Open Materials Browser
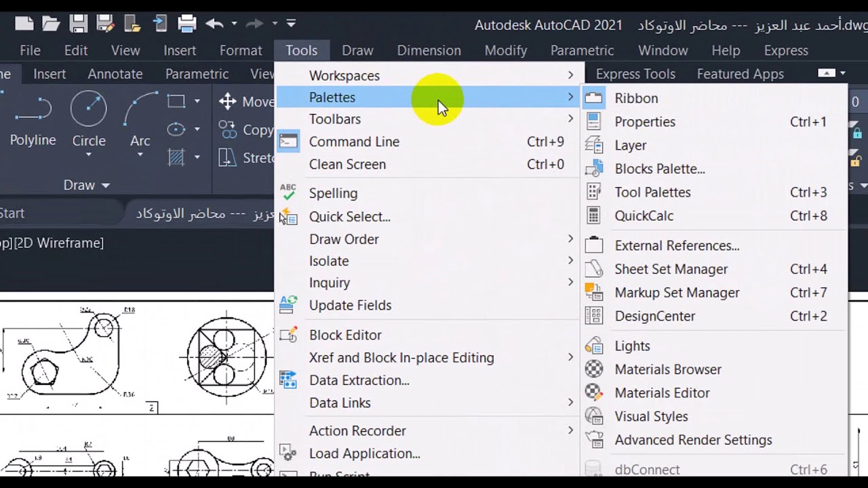The width and height of the screenshot is (868, 488). (x=715, y=369)
